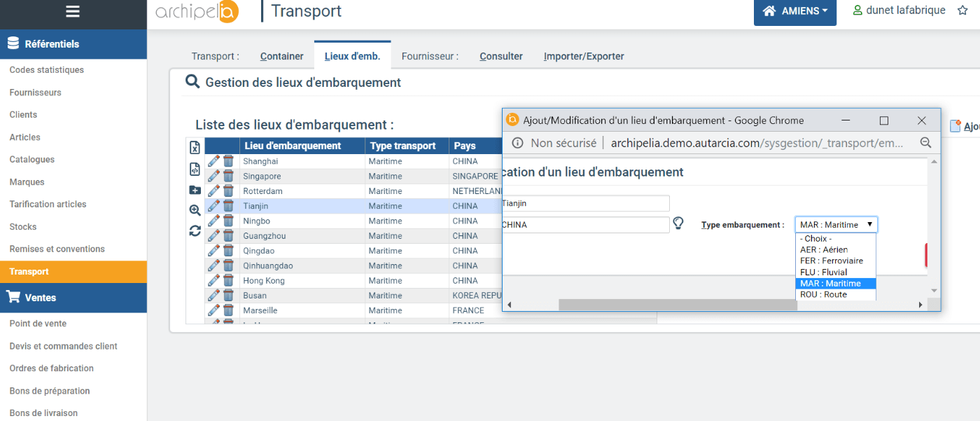The width and height of the screenshot is (980, 421).
Task: Select ROU : Route option in dropdown
Action: pos(823,294)
